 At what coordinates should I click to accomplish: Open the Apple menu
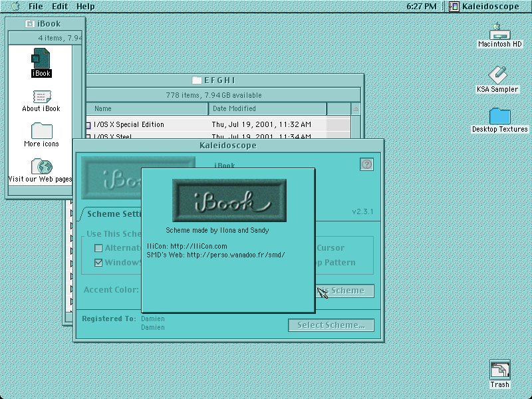[x=15, y=6]
